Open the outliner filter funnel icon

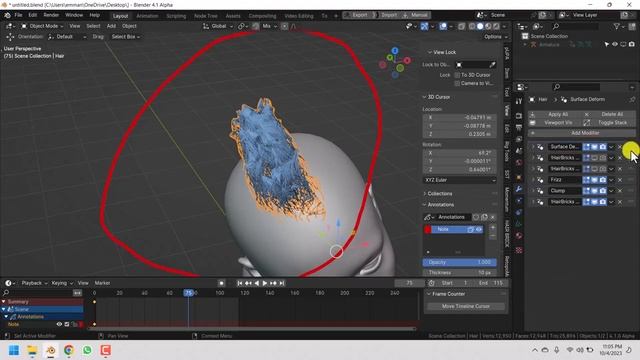(x=616, y=26)
